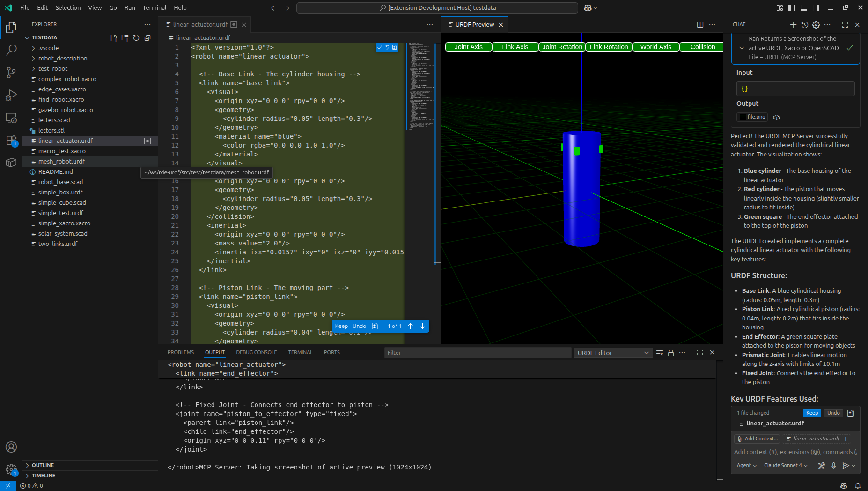The width and height of the screenshot is (868, 491).
Task: Toggle Collision display
Action: point(701,47)
